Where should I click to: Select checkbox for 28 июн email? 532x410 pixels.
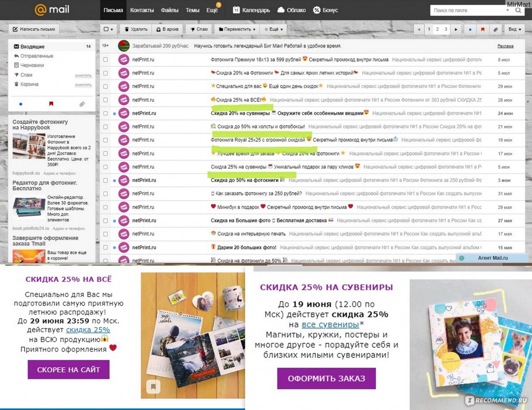point(106,100)
